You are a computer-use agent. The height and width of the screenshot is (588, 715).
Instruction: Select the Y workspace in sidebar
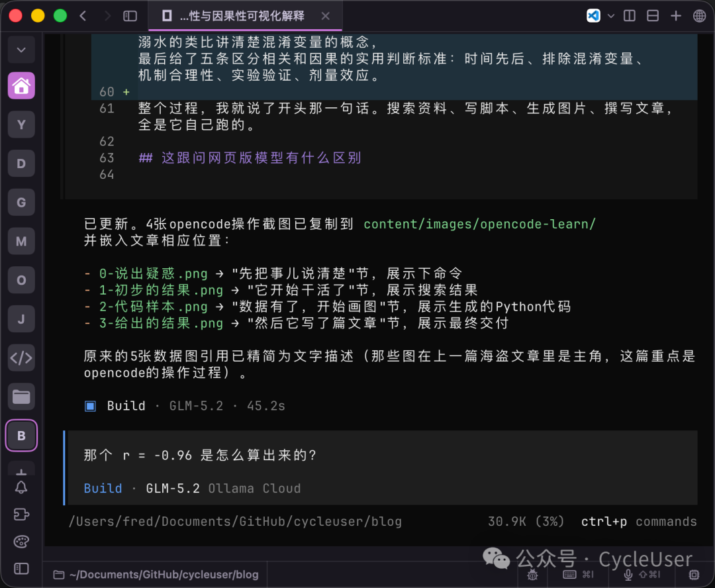21,124
